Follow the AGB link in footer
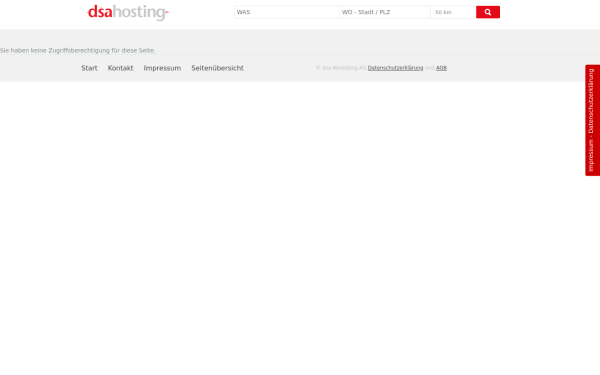The width and height of the screenshot is (600, 375). 441,68
